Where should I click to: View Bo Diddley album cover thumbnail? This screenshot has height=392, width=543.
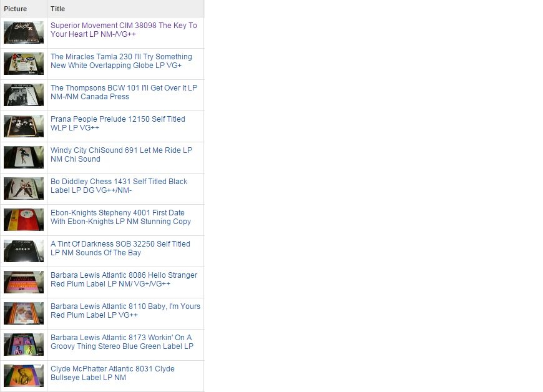pos(24,189)
